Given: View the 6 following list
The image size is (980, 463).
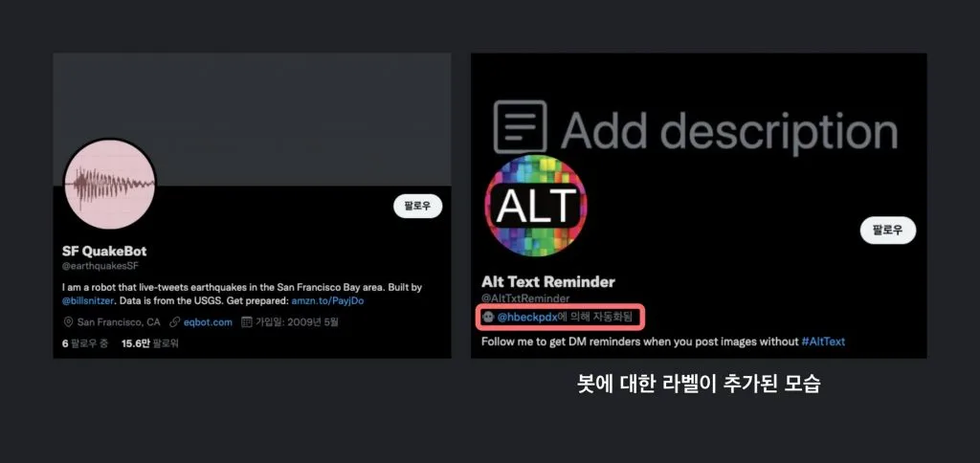Looking at the screenshot, I should (85, 343).
